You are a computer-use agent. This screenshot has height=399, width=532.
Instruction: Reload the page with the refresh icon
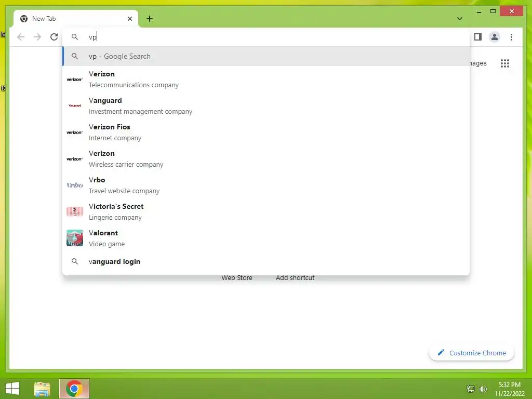coord(54,37)
